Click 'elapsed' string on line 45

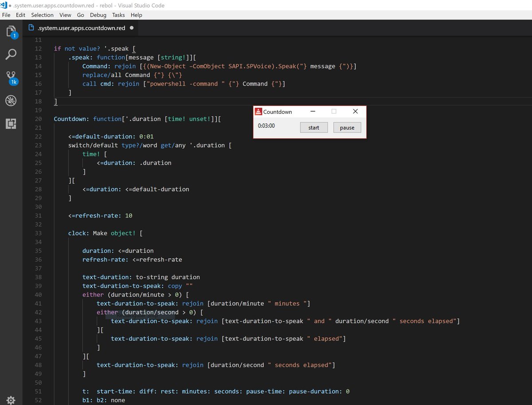326,339
